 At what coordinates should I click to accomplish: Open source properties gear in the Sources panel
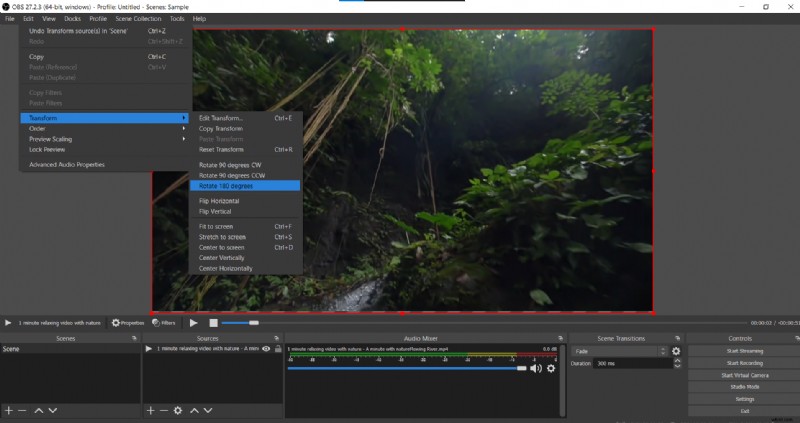pos(178,410)
